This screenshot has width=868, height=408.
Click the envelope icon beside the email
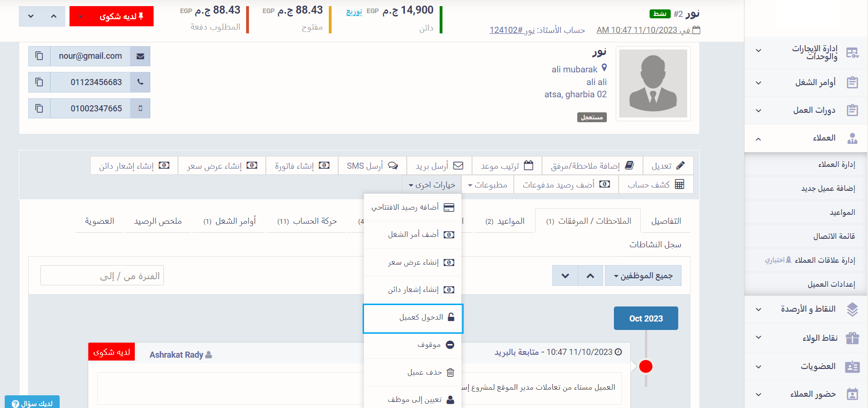(x=140, y=56)
